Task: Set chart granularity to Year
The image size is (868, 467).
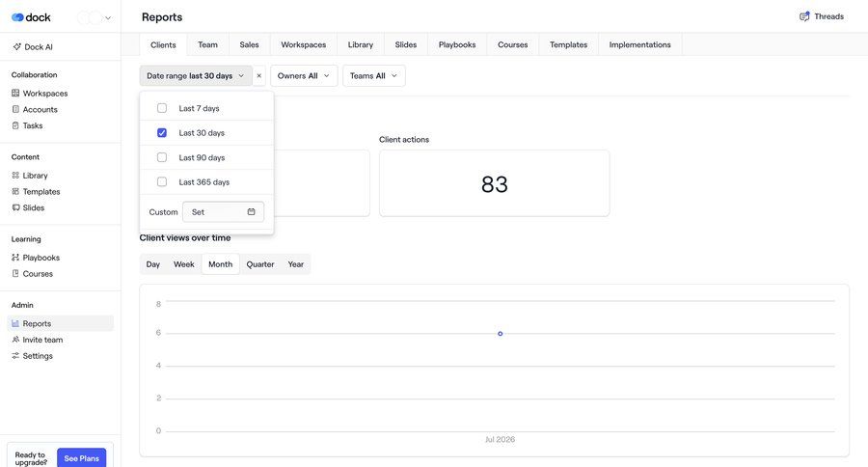Action: click(296, 264)
